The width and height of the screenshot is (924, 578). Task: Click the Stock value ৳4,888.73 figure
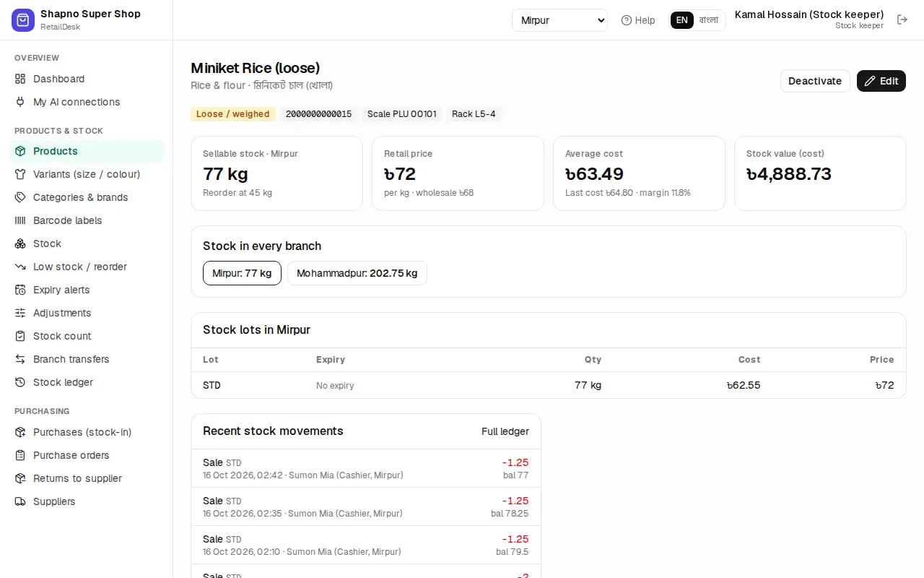[789, 174]
